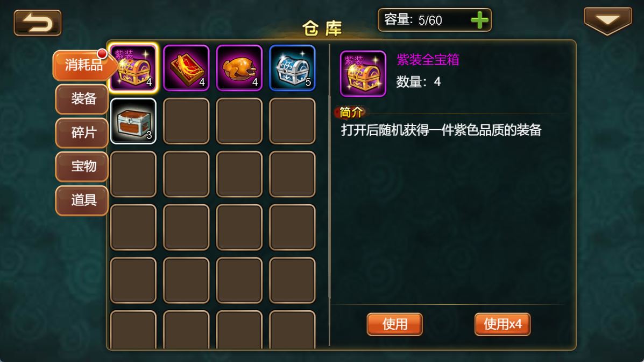Select the red ginseng box item
The height and width of the screenshot is (362, 644).
(x=187, y=67)
